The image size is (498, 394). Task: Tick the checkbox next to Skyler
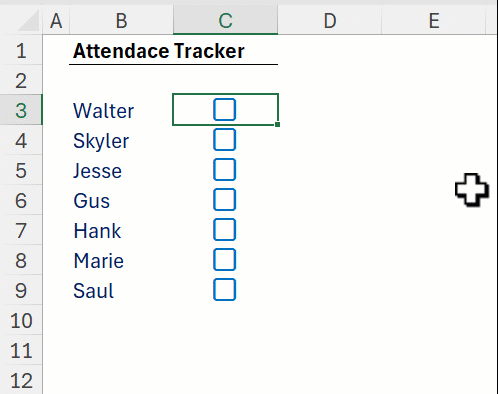tap(224, 139)
